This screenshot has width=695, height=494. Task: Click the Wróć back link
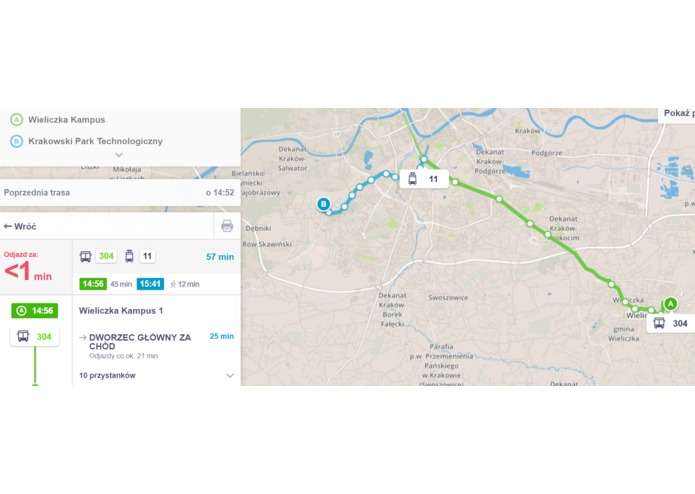[20, 226]
